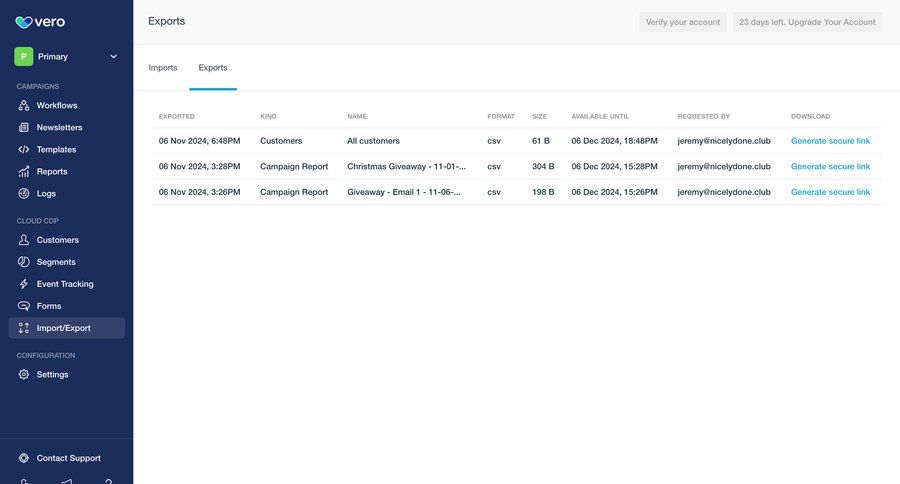Click the FORMAT column header

point(501,117)
